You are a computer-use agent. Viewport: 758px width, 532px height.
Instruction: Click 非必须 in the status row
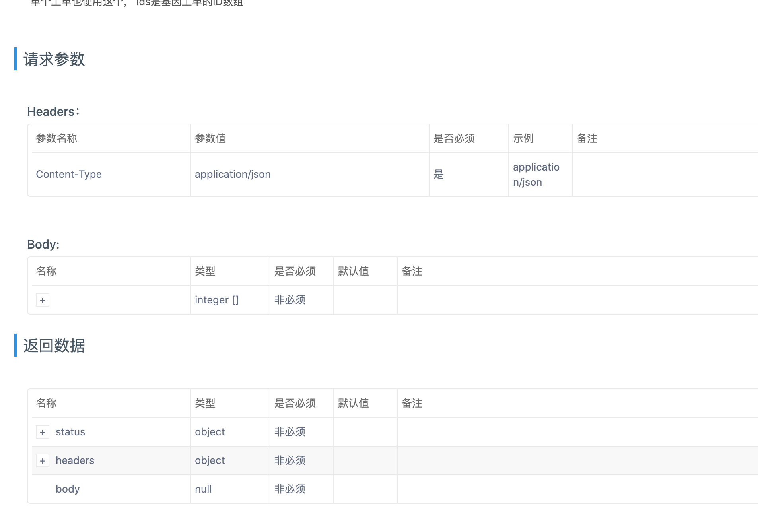[x=290, y=432]
